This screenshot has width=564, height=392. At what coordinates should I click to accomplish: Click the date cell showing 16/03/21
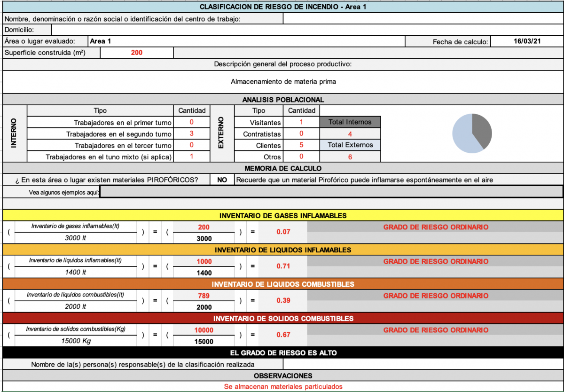pyautogui.click(x=527, y=41)
